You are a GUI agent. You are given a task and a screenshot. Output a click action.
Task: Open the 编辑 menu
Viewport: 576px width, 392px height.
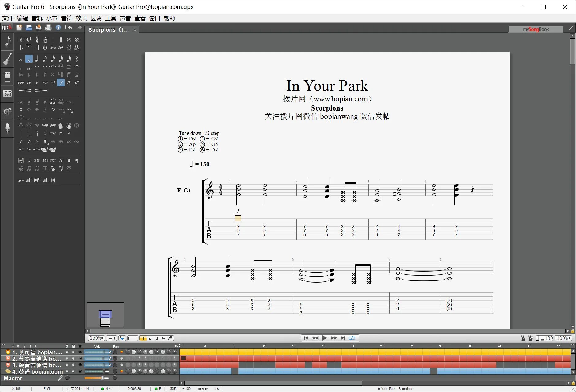(x=22, y=18)
